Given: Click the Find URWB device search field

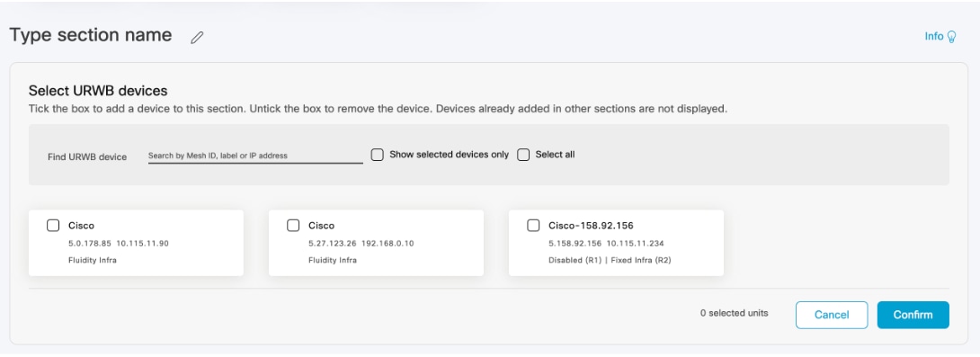Looking at the screenshot, I should 255,156.
